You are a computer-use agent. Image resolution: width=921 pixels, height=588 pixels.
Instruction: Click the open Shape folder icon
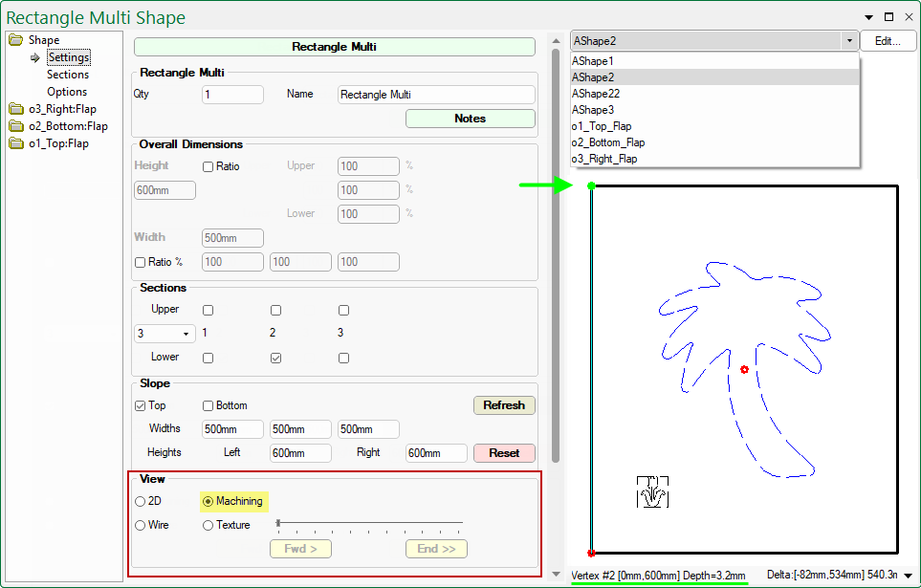(13, 39)
